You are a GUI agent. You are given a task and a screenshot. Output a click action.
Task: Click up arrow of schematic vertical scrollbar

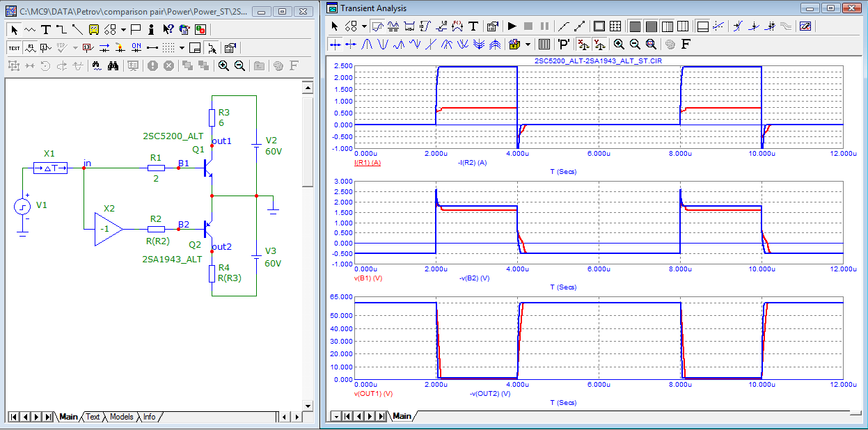click(308, 87)
